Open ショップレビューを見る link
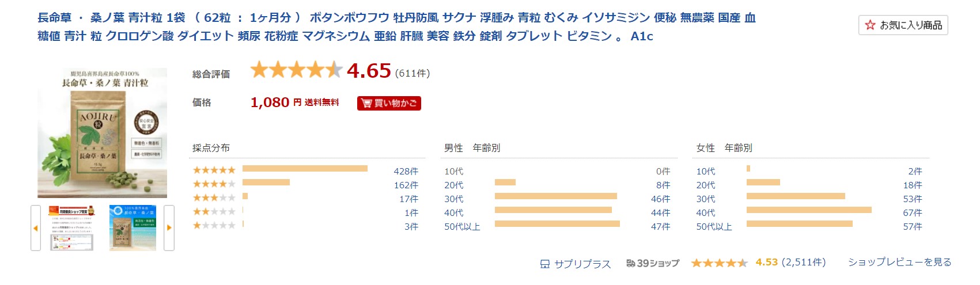The height and width of the screenshot is (285, 980). [899, 262]
